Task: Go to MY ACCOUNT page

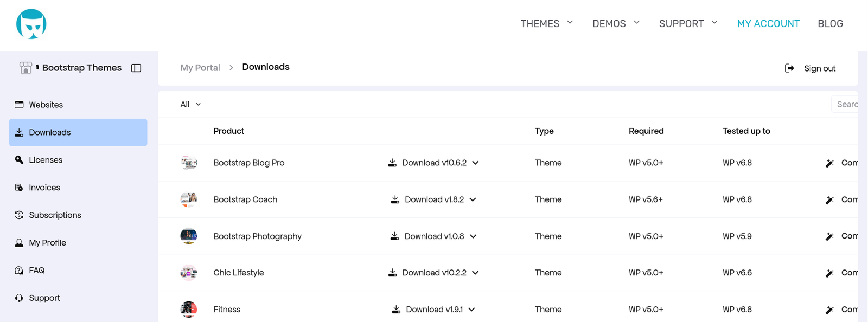Action: click(x=768, y=24)
